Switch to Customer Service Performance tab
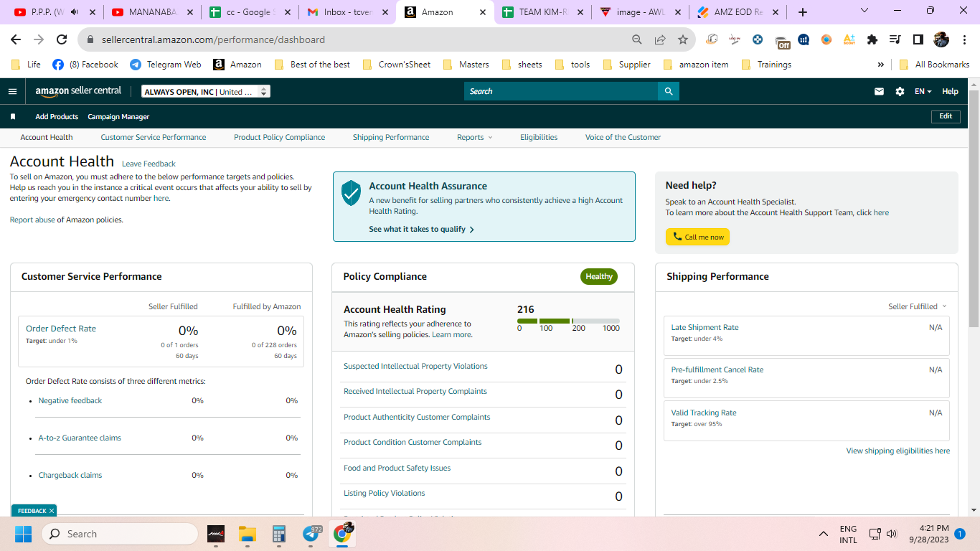The image size is (980, 551). [x=154, y=137]
